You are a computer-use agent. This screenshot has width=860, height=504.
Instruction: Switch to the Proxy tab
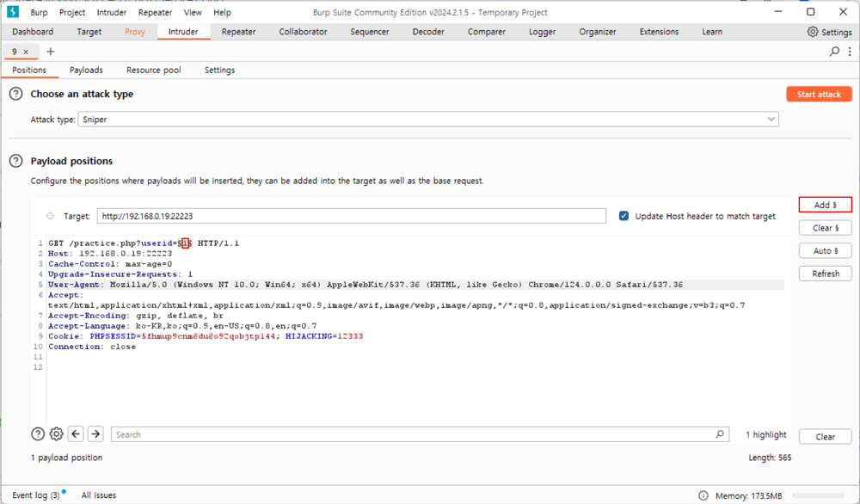pyautogui.click(x=134, y=32)
